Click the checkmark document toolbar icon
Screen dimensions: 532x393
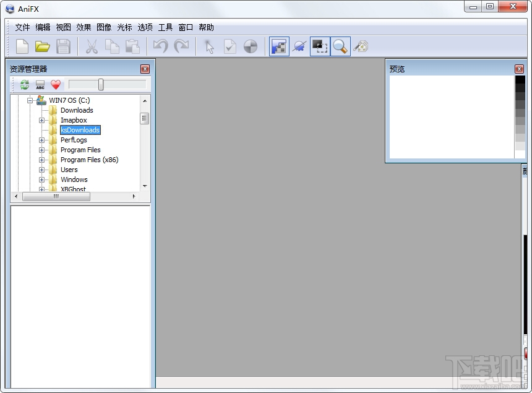230,46
